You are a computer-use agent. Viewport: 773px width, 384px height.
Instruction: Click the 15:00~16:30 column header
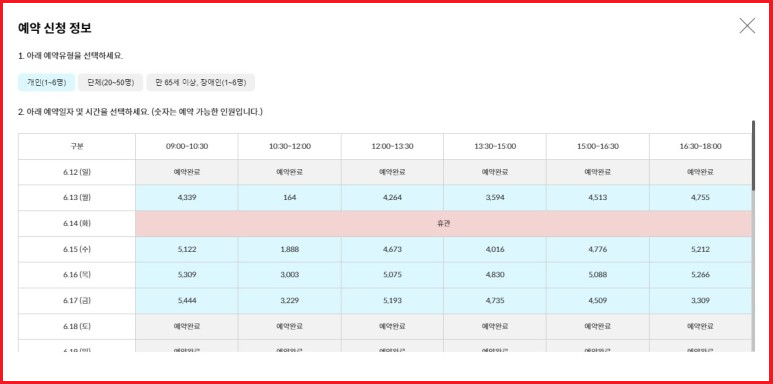point(597,146)
